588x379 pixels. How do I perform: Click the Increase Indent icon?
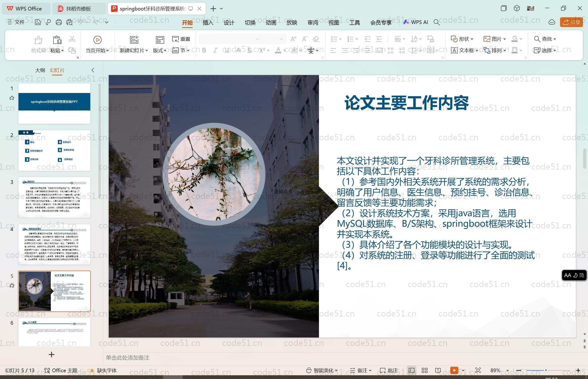click(x=379, y=39)
